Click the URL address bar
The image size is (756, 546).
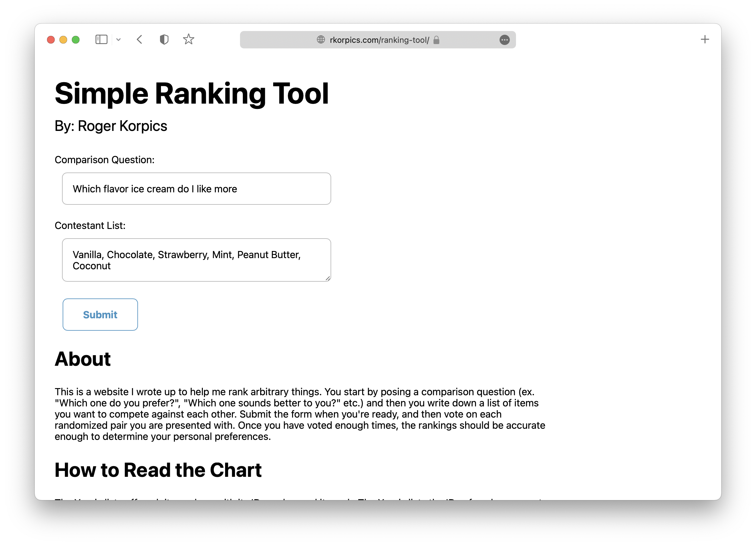(378, 40)
